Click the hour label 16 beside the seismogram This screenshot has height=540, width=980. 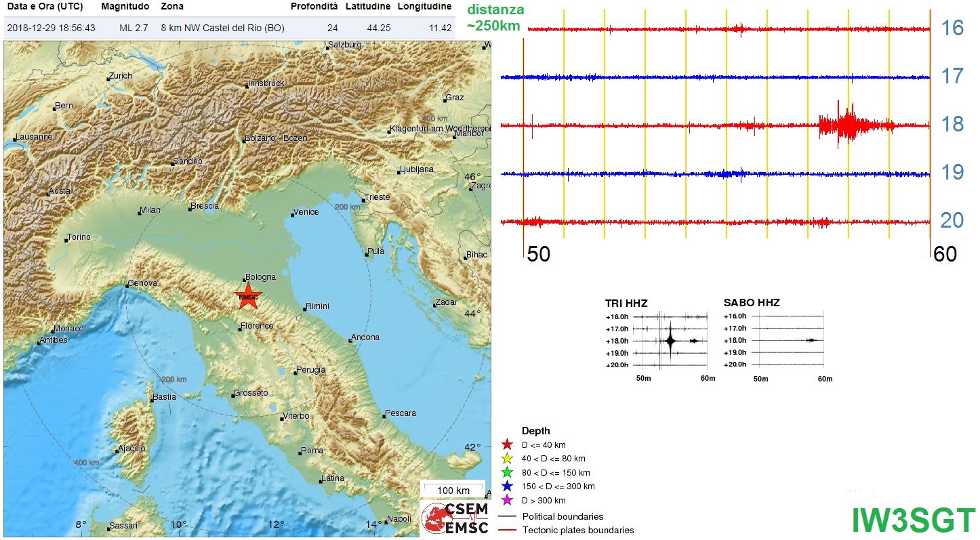952,28
